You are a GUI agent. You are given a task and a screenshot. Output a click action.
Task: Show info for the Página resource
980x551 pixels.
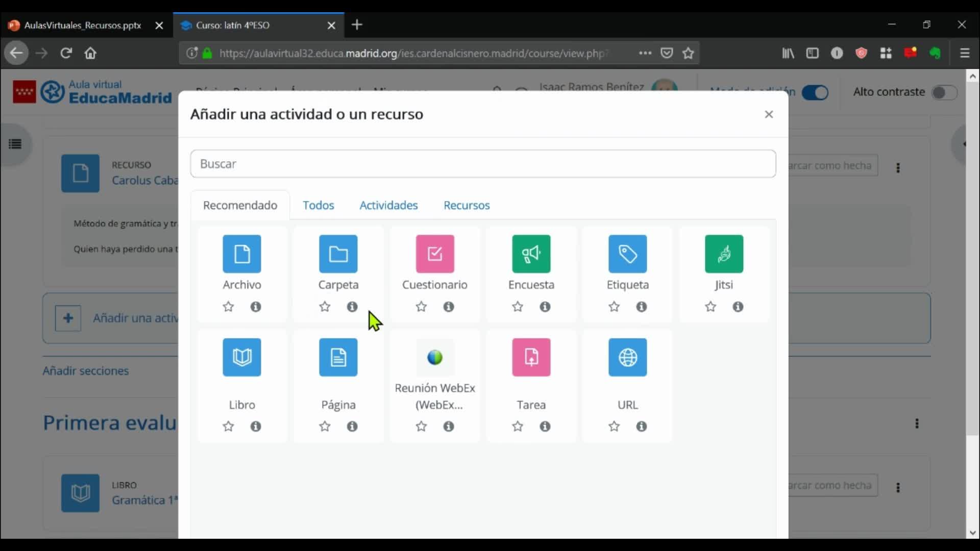click(x=352, y=426)
